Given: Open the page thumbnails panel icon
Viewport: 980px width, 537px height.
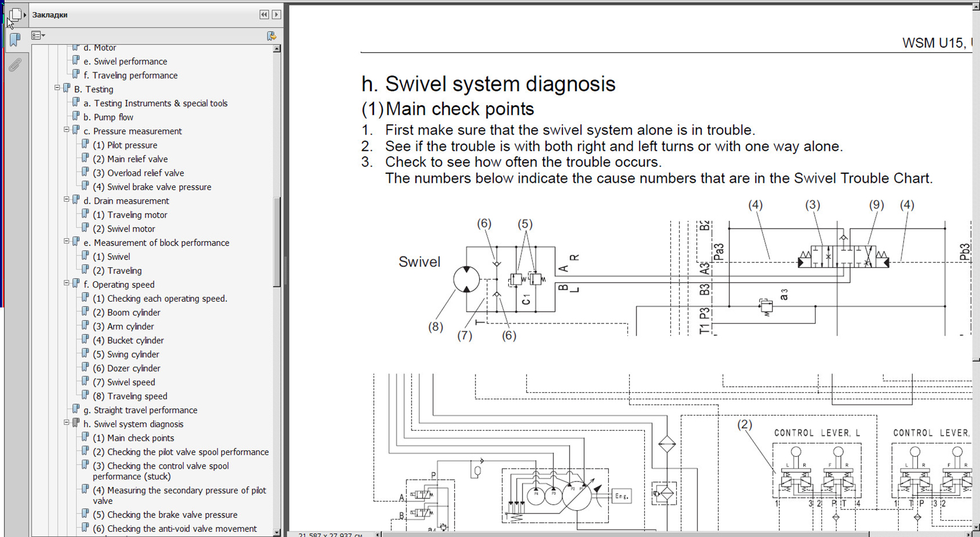Looking at the screenshot, I should pyautogui.click(x=15, y=15).
